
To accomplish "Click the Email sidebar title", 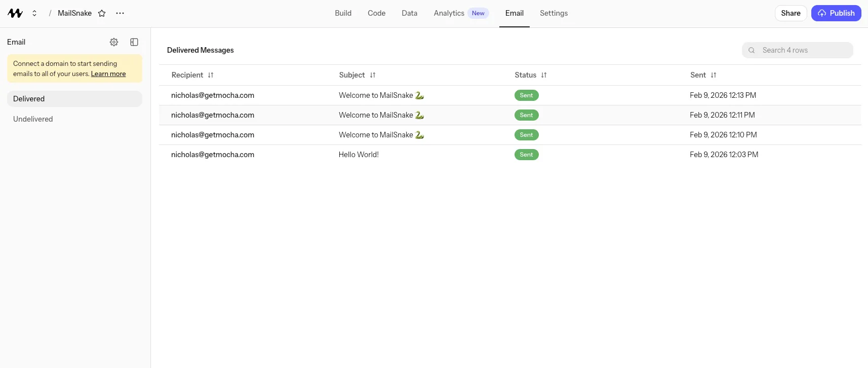I will coord(16,42).
